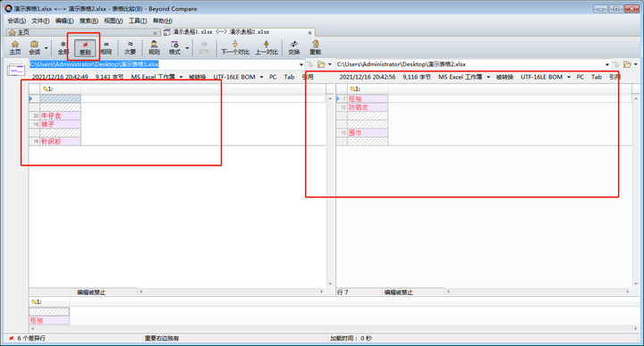Image resolution: width=644 pixels, height=346 pixels.
Task: Go to 下一个对比 next difference
Action: click(235, 47)
